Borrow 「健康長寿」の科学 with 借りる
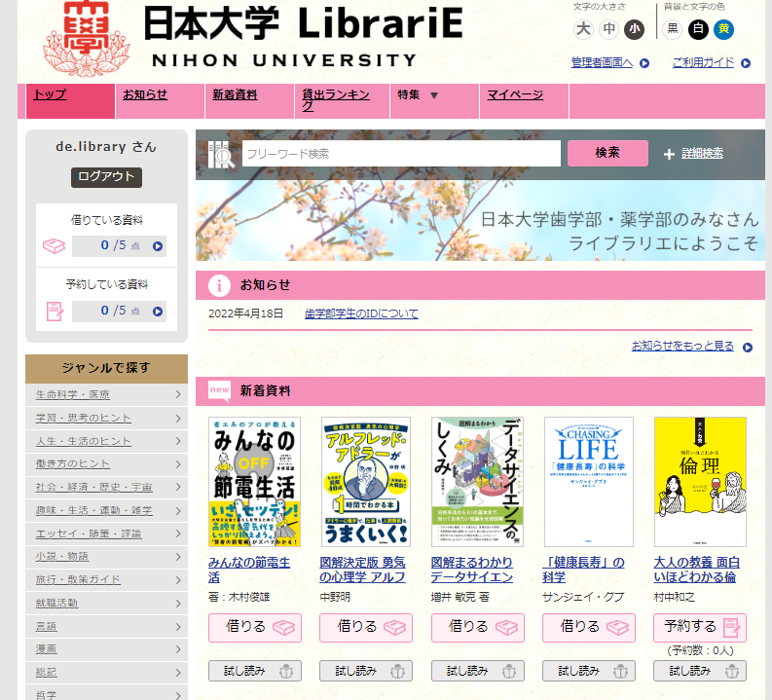The height and width of the screenshot is (700, 772). coord(589,628)
